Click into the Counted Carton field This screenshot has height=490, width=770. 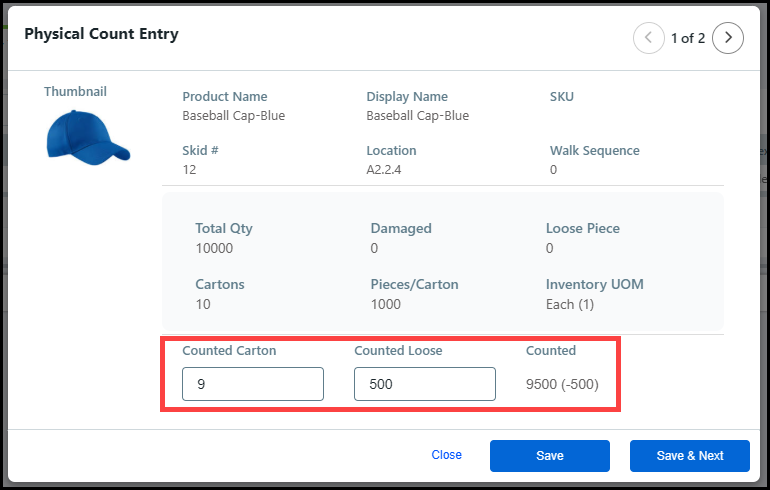(252, 384)
